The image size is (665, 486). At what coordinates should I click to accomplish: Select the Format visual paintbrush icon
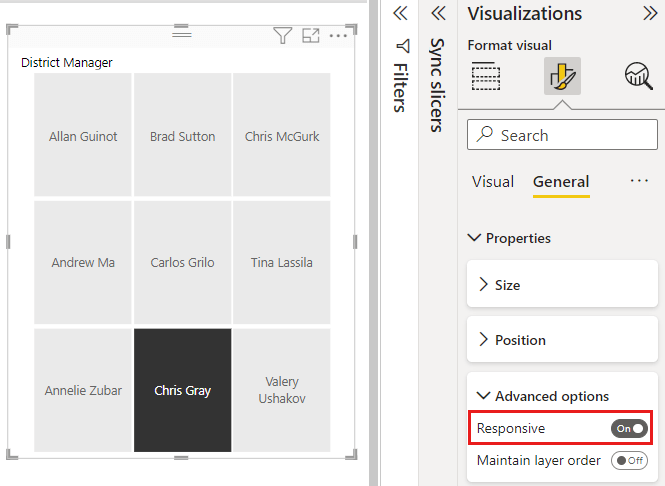point(562,76)
